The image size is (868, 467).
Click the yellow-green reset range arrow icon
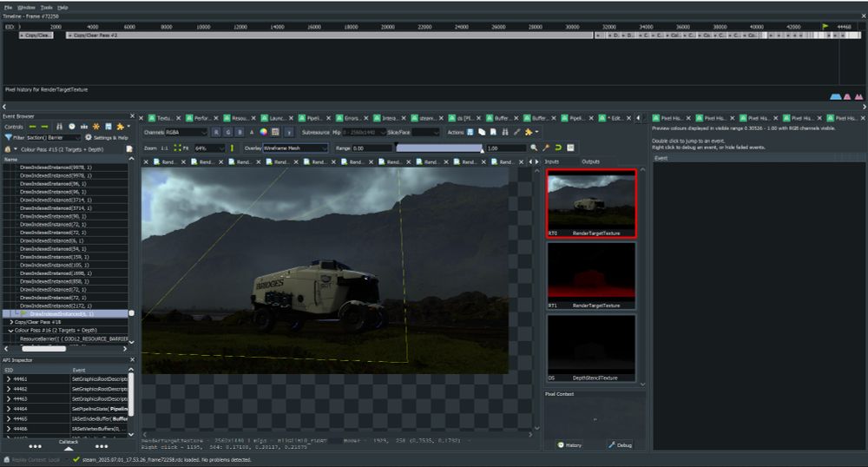point(558,148)
